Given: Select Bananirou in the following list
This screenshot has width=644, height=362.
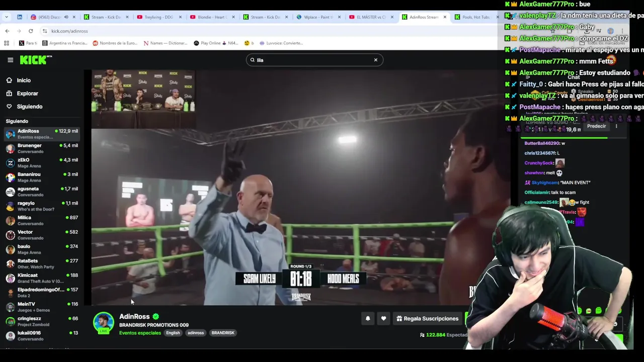Looking at the screenshot, I should point(42,177).
